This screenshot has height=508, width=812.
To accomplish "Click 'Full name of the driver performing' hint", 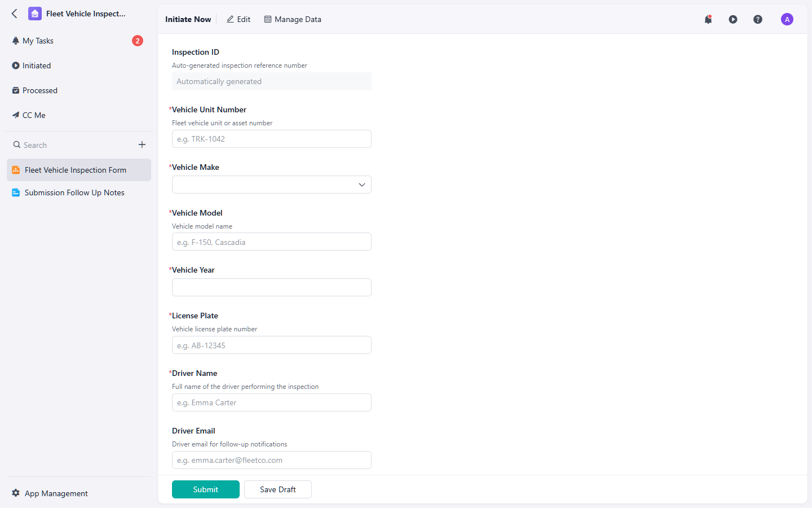I will [245, 387].
